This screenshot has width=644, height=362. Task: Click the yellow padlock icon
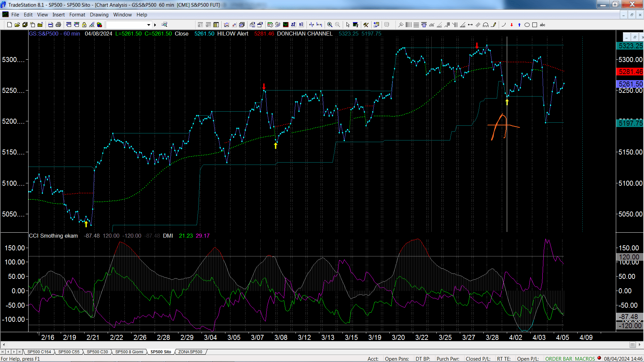(84, 25)
